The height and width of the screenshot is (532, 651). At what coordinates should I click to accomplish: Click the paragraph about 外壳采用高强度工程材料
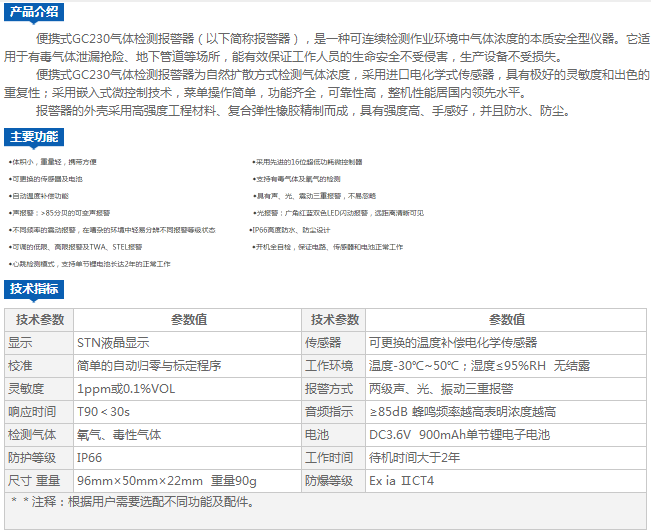(x=303, y=111)
